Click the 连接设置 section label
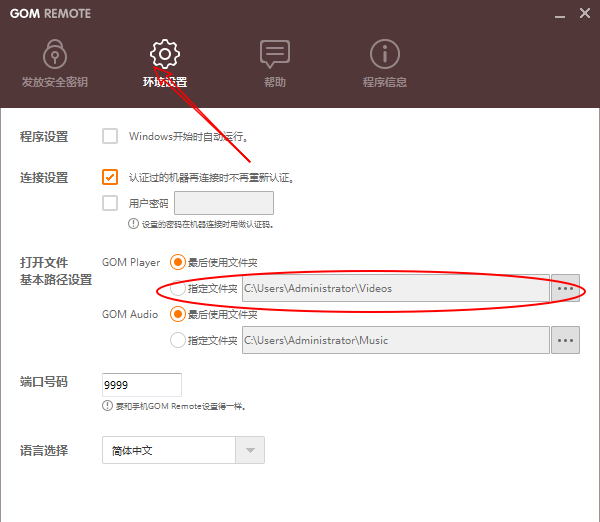 (44, 178)
